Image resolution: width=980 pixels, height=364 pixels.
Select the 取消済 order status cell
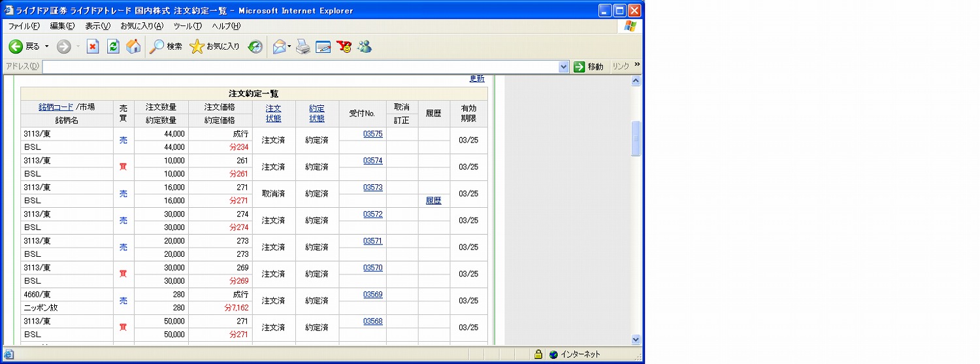tap(274, 194)
